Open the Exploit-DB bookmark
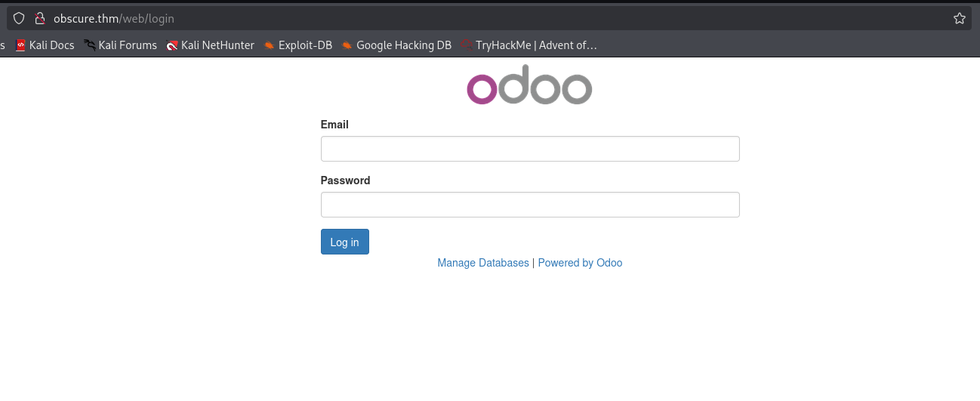 [298, 45]
